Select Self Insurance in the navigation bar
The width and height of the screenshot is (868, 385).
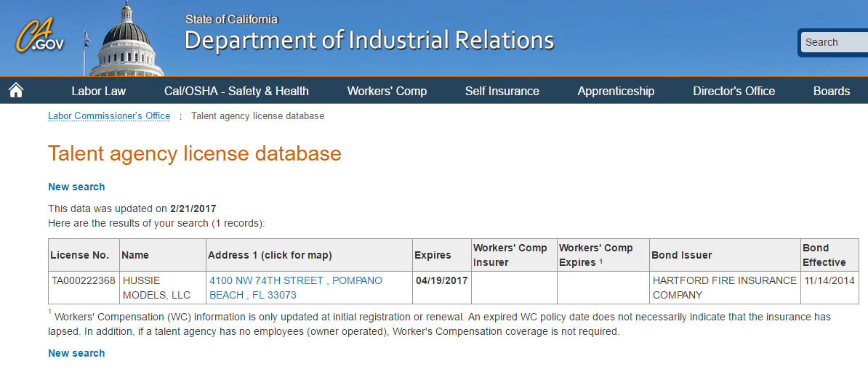pyautogui.click(x=502, y=92)
